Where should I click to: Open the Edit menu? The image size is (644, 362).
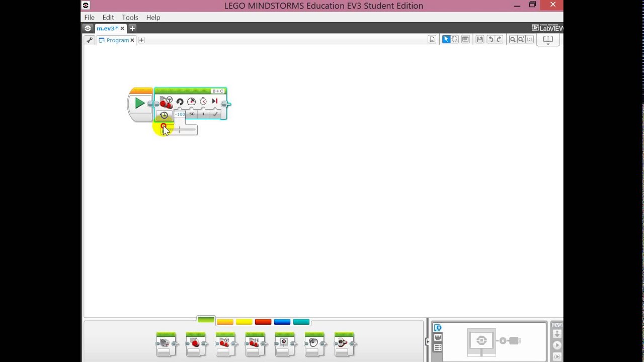[x=108, y=17]
